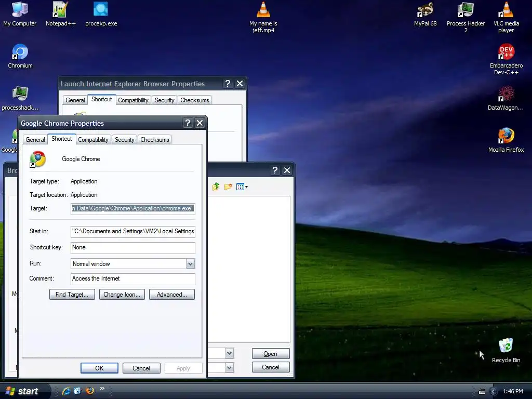Screen dimensions: 532x399
Task: Click help button in Internet Explorer Properties window
Action: (228, 84)
